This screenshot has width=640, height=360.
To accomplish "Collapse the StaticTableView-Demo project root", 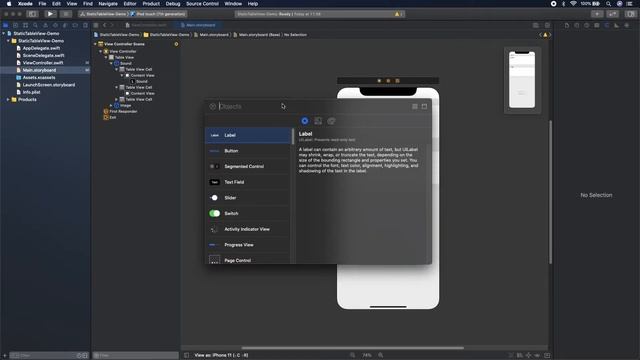I will (4, 33).
